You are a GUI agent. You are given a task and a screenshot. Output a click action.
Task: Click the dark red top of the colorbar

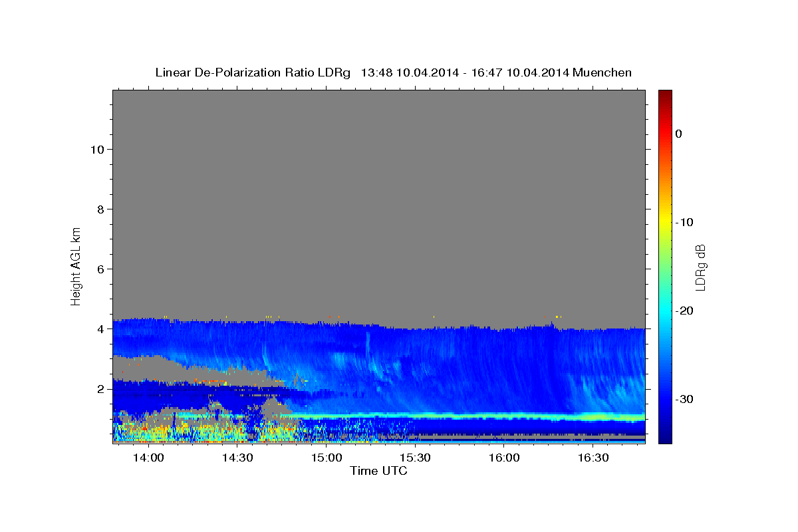pos(665,95)
